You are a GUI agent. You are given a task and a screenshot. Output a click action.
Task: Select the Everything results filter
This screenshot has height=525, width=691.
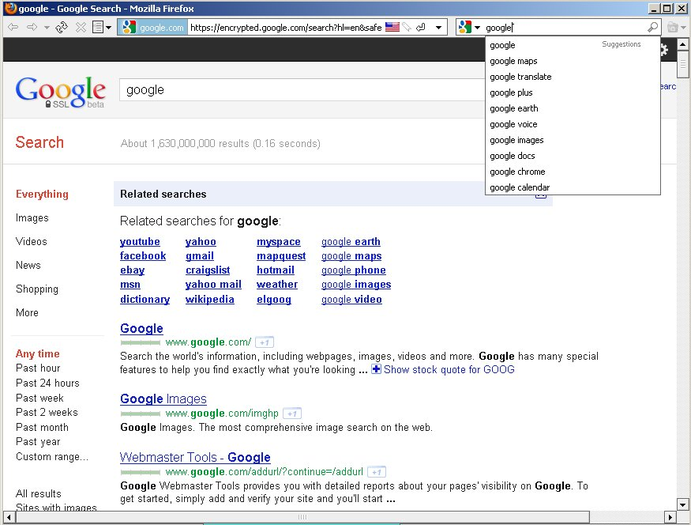(42, 194)
